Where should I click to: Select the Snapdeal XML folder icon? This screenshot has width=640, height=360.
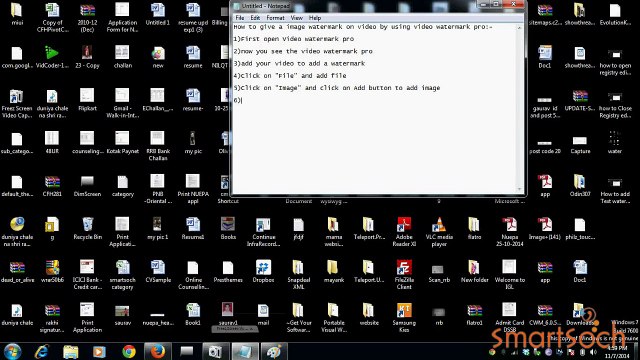coord(298,275)
